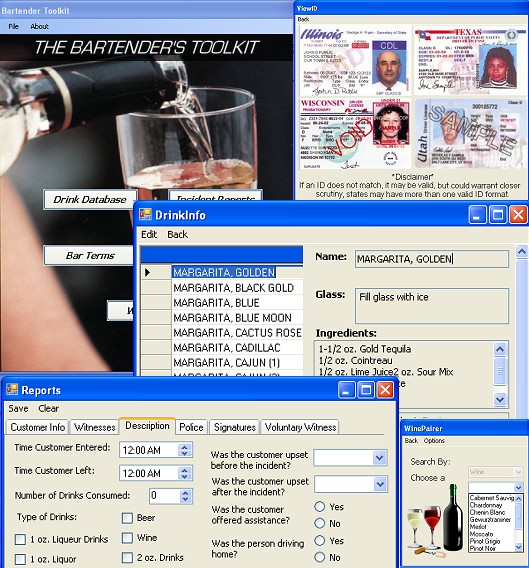The image size is (529, 568).
Task: Select Yes for customer offered assistance
Action: click(x=320, y=506)
